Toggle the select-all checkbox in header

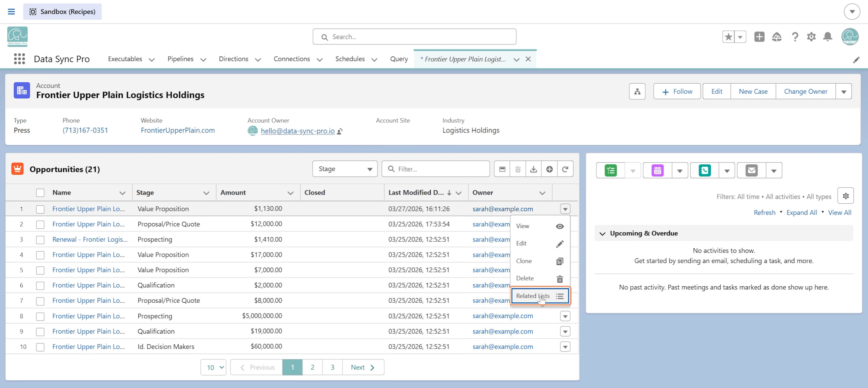(40, 193)
